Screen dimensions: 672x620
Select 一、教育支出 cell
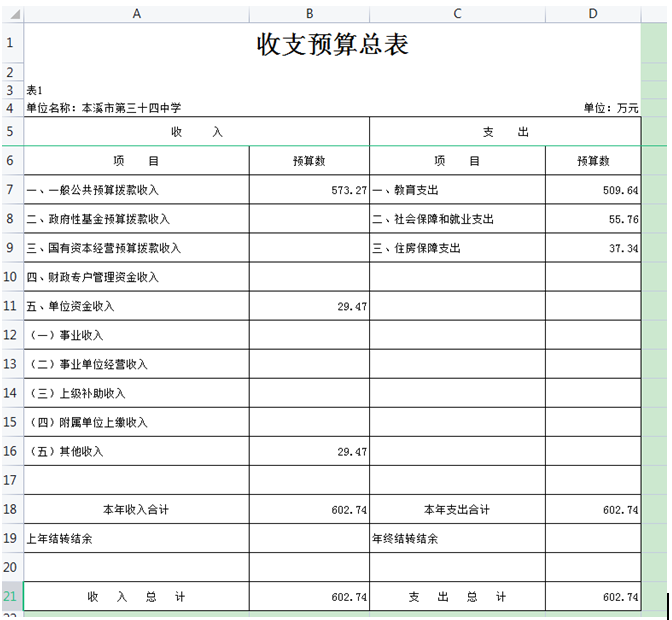(x=457, y=189)
